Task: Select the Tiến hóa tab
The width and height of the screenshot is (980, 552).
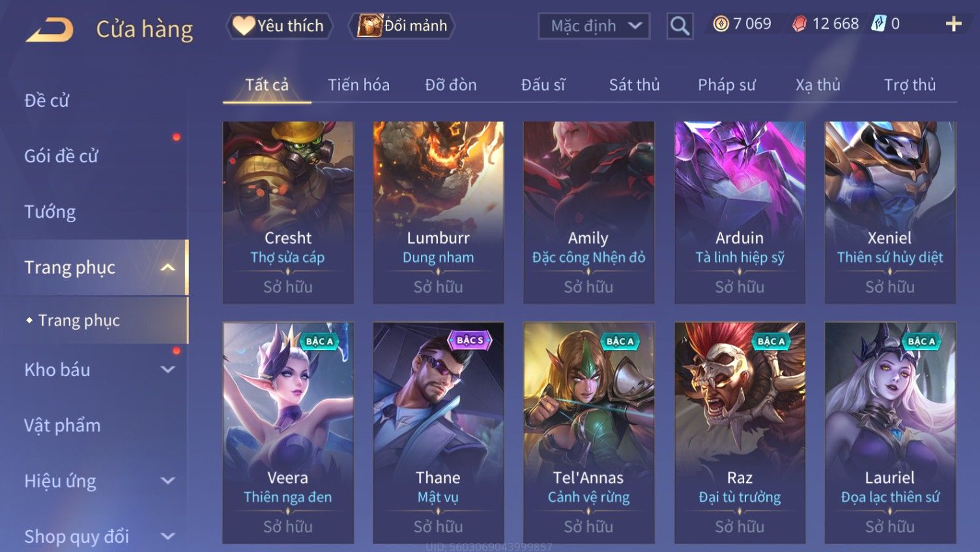Action: pyautogui.click(x=358, y=85)
